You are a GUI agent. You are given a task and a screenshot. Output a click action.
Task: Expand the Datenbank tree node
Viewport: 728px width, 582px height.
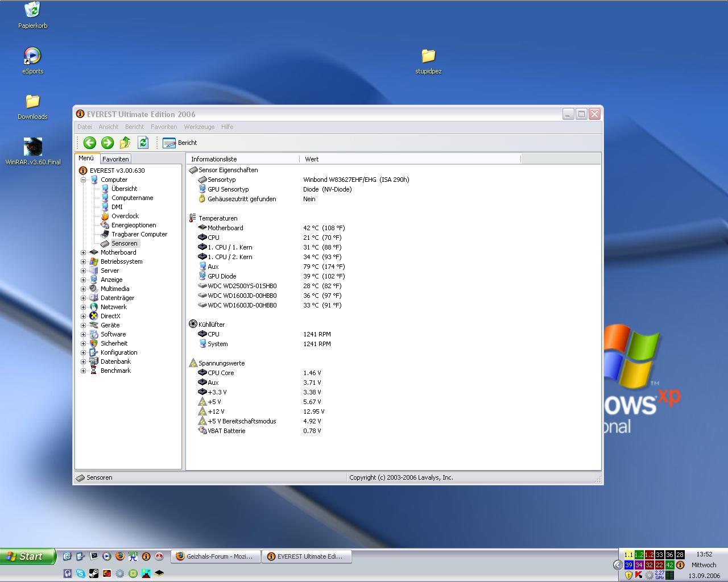[x=83, y=361]
